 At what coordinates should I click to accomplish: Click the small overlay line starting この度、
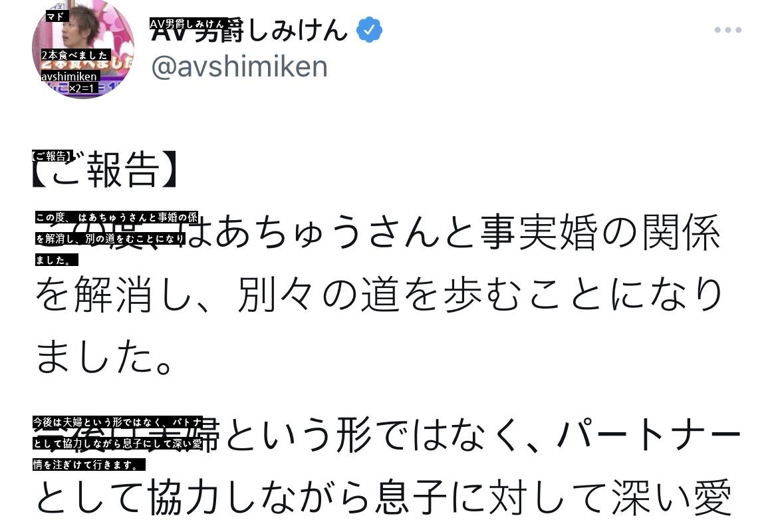(116, 217)
